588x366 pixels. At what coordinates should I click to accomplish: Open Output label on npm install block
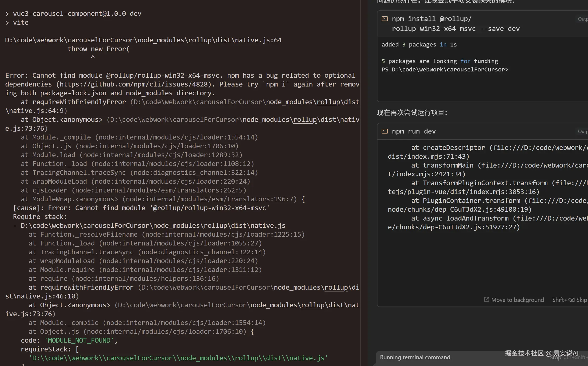583,19
